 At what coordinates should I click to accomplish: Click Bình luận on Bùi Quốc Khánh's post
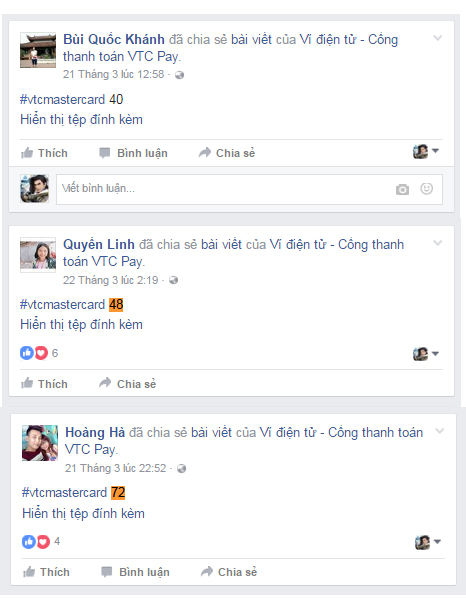(x=133, y=153)
